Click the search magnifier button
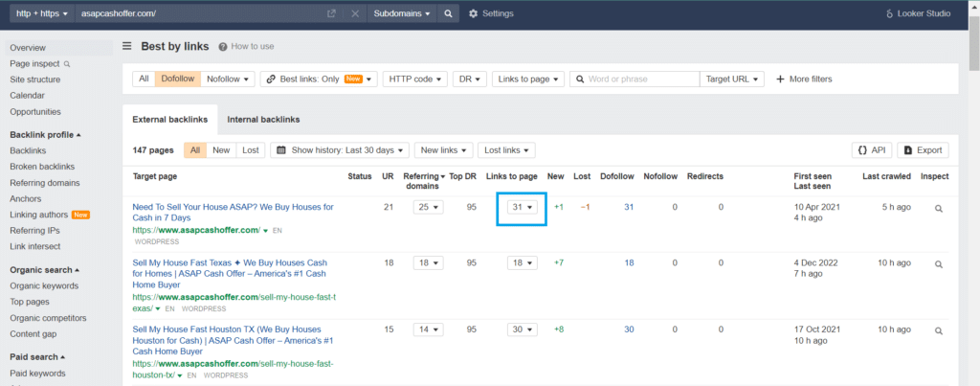Screen dimensions: 980x386 coord(448,13)
